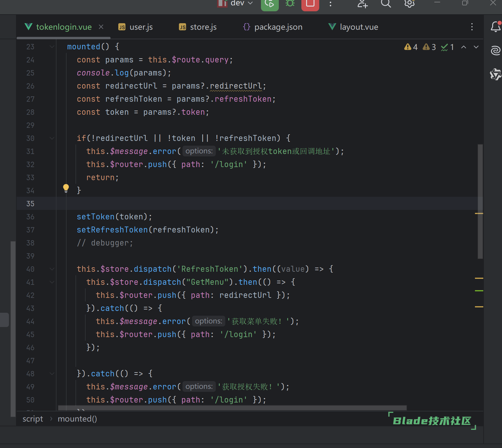Click the horizontal editor scrollbar

point(232,408)
